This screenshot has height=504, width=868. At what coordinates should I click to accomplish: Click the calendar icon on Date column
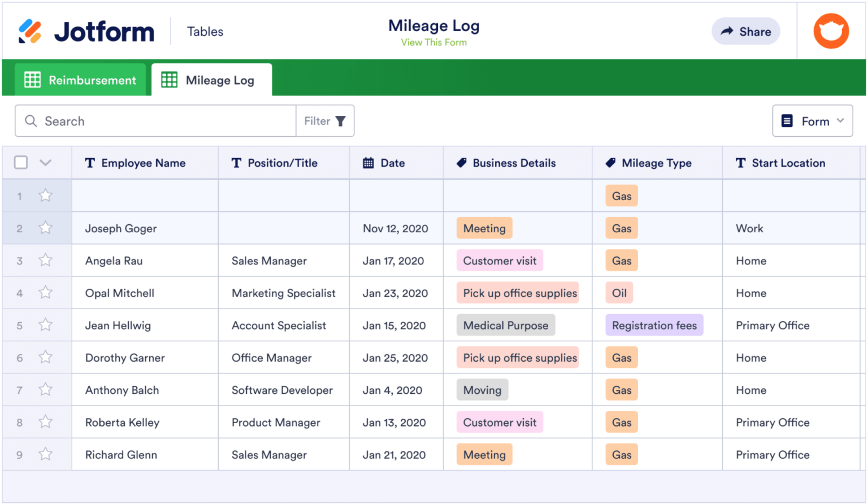[368, 163]
